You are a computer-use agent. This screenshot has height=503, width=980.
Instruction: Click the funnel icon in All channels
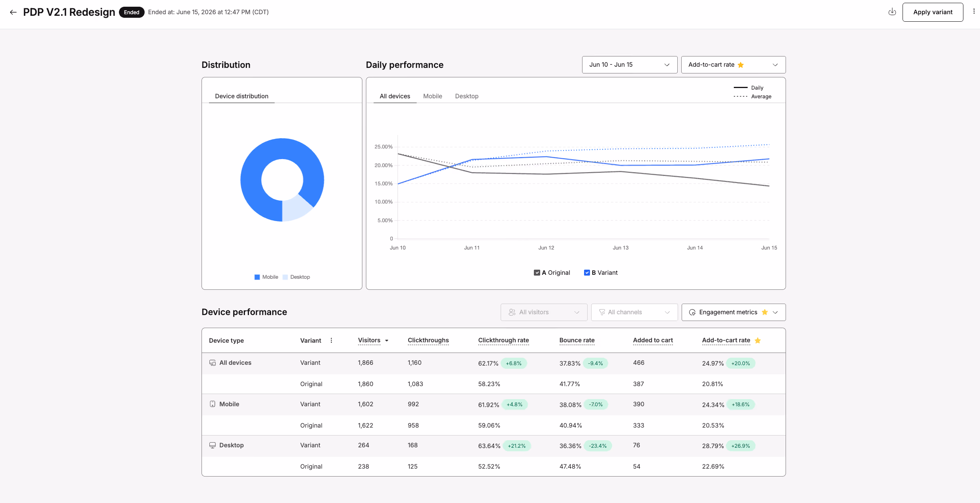pyautogui.click(x=602, y=312)
